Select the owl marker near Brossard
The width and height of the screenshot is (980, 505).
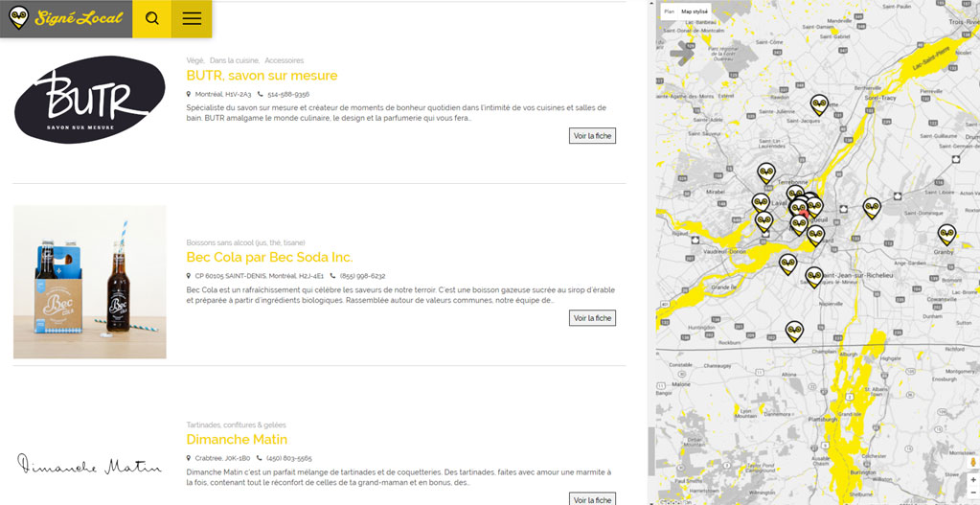click(x=815, y=236)
